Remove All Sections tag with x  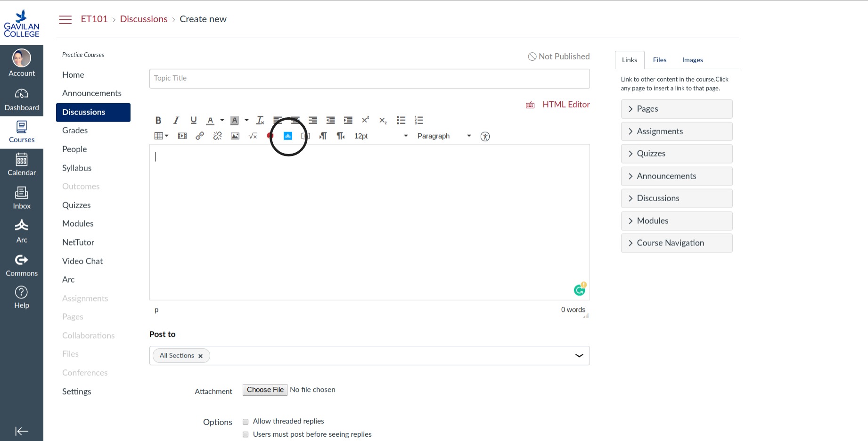pyautogui.click(x=200, y=356)
